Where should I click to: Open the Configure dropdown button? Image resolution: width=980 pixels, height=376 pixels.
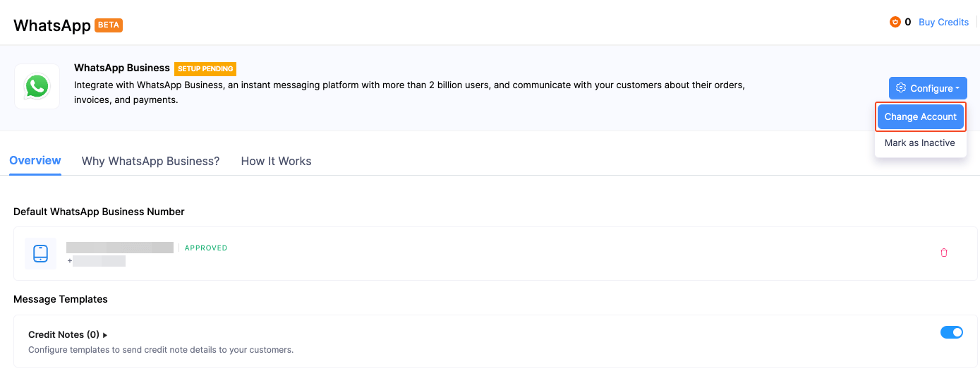tap(928, 88)
